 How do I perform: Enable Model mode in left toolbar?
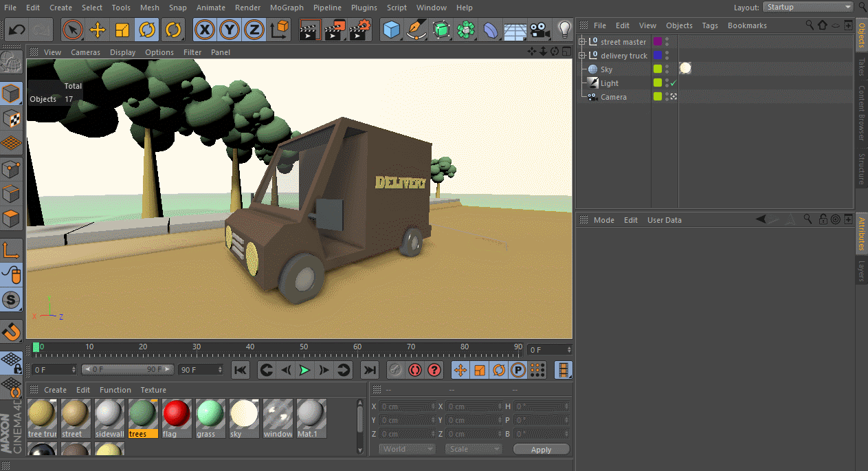pyautogui.click(x=12, y=94)
